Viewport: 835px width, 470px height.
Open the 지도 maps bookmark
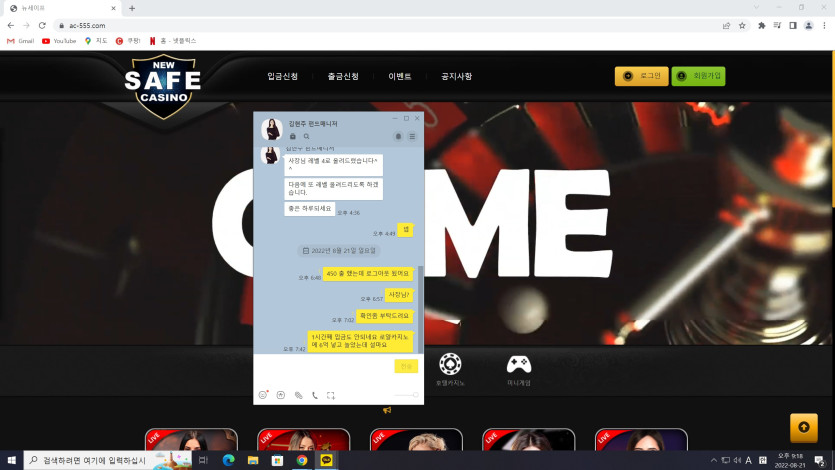coord(96,41)
